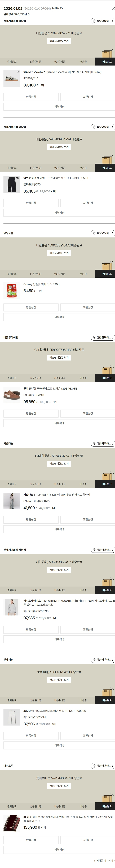Viewport: 115px width, 868px height.
Task: Close the order detail page with the X
Action: pos(113,8)
